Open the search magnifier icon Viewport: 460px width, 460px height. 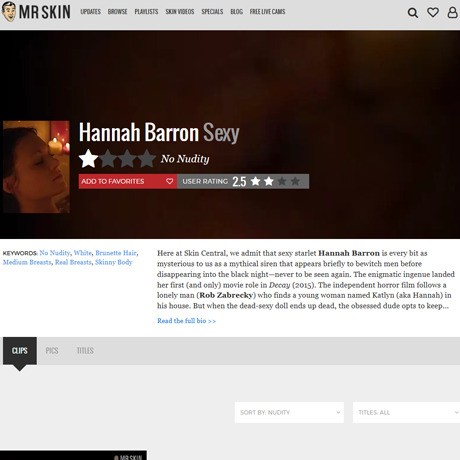coord(413,13)
